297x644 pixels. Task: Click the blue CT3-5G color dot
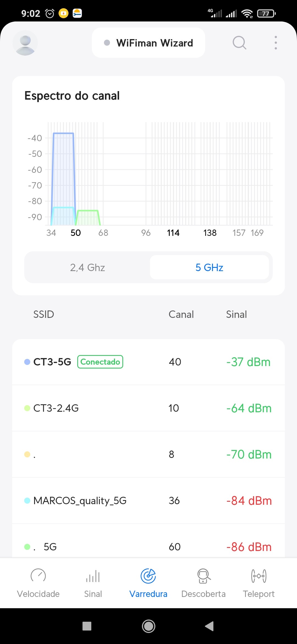(27, 362)
